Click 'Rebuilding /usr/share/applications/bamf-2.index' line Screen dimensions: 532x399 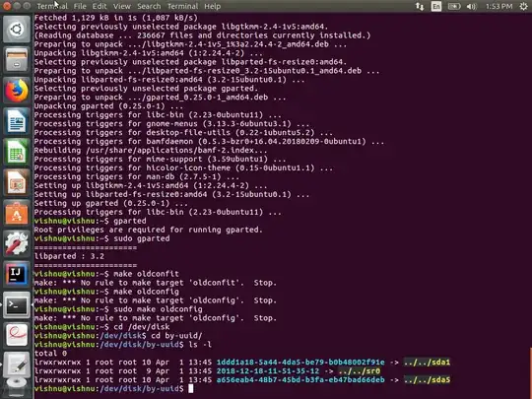pyautogui.click(x=151, y=151)
